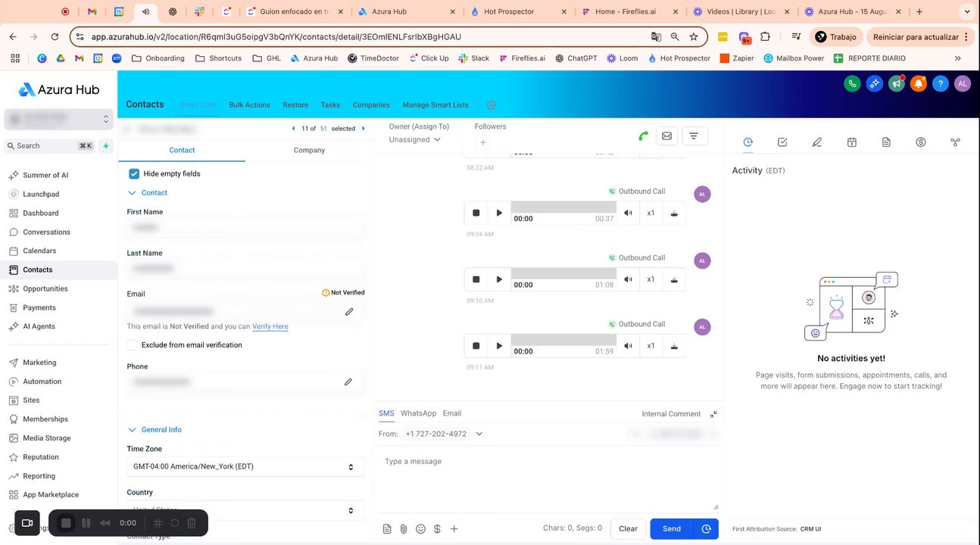Open the emoji picker icon

420,529
